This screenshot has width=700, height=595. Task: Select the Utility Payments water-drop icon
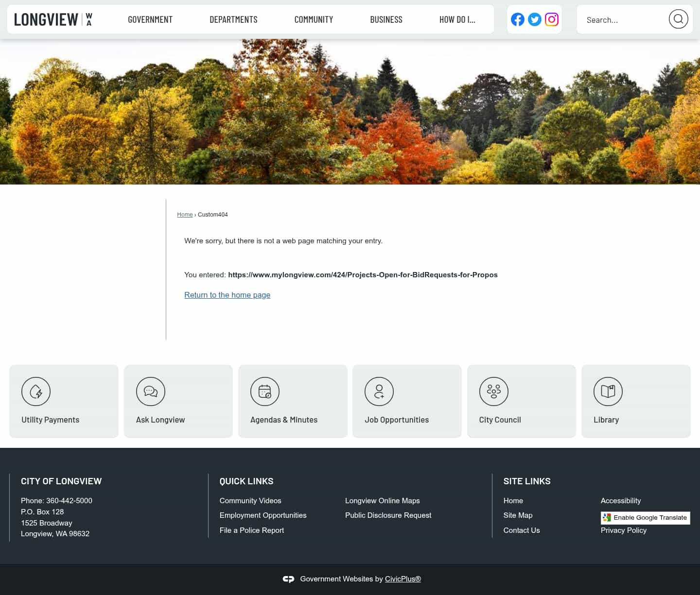point(36,391)
